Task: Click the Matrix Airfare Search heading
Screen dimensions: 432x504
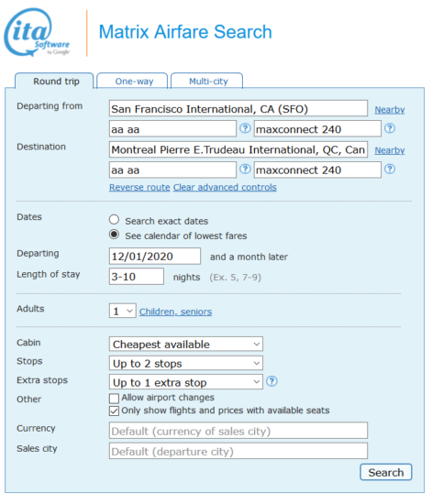Action: [x=185, y=32]
